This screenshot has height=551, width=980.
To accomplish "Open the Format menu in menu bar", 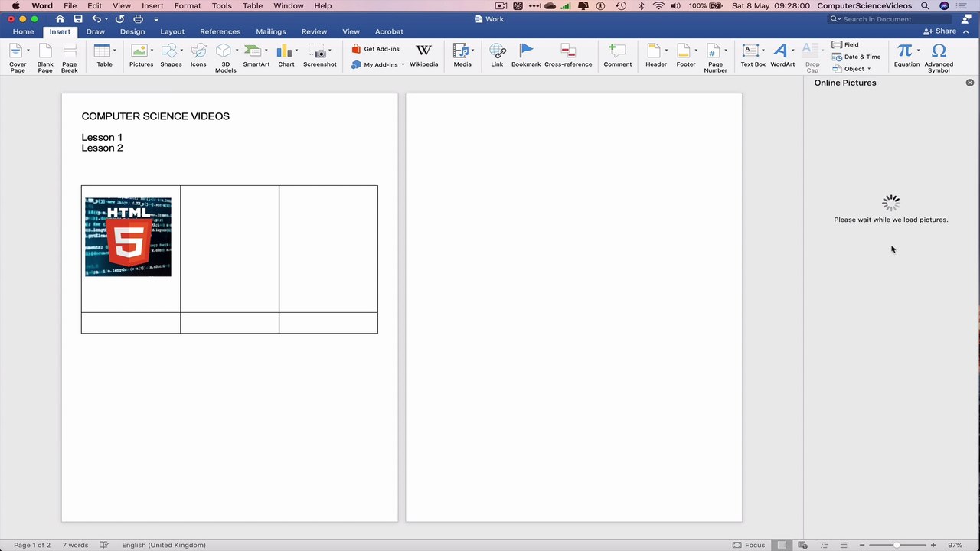I will coord(188,5).
